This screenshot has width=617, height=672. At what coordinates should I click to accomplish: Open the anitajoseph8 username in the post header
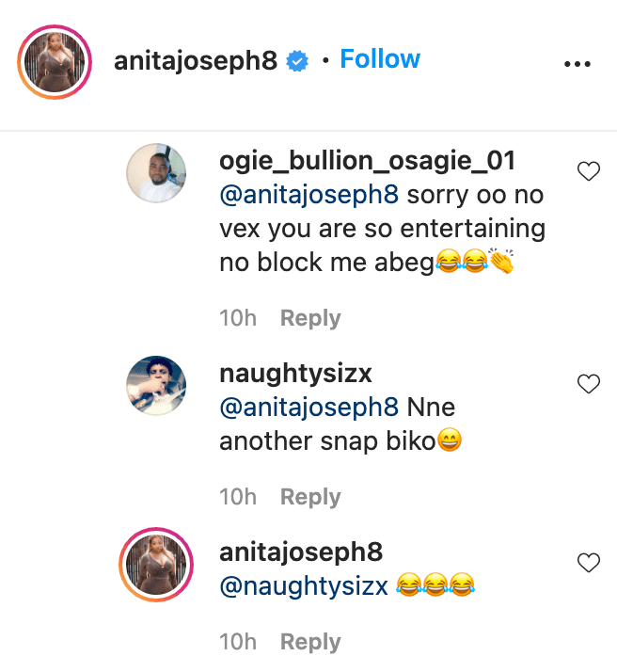(196, 61)
